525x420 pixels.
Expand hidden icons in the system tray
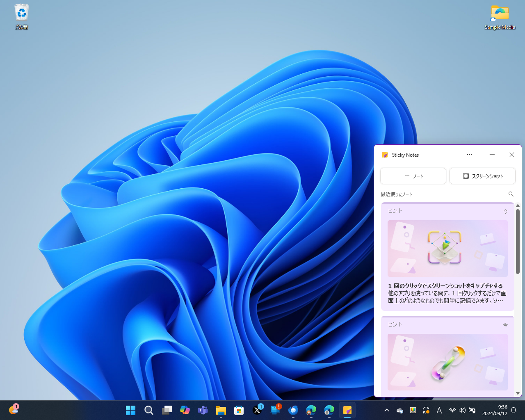click(x=386, y=410)
